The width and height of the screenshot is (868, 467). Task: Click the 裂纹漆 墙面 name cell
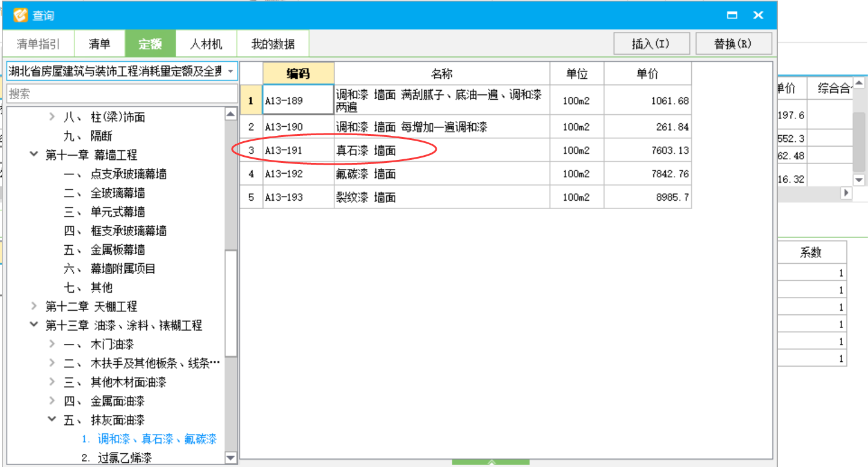coord(442,198)
